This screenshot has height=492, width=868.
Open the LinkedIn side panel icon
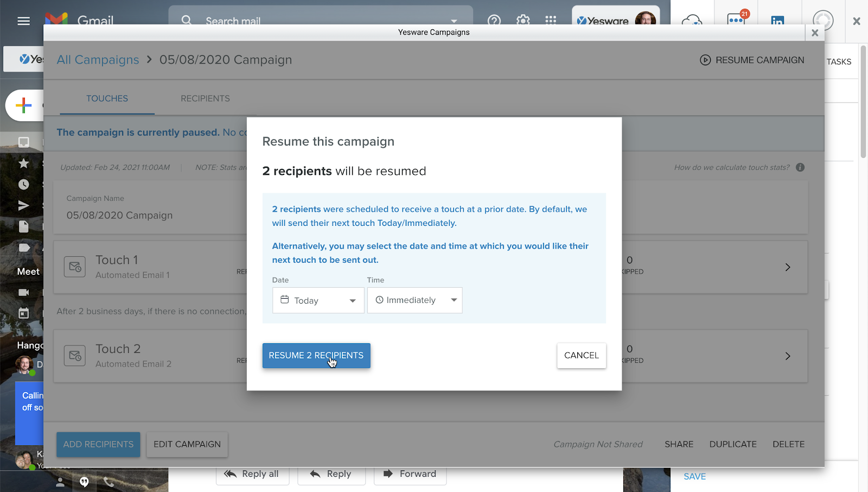(777, 21)
